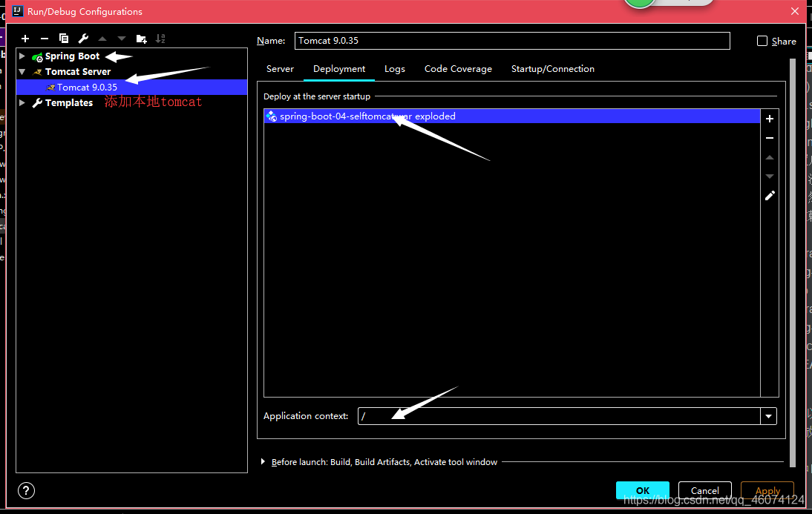Create new folder for configurations
The image size is (812, 514).
[141, 39]
